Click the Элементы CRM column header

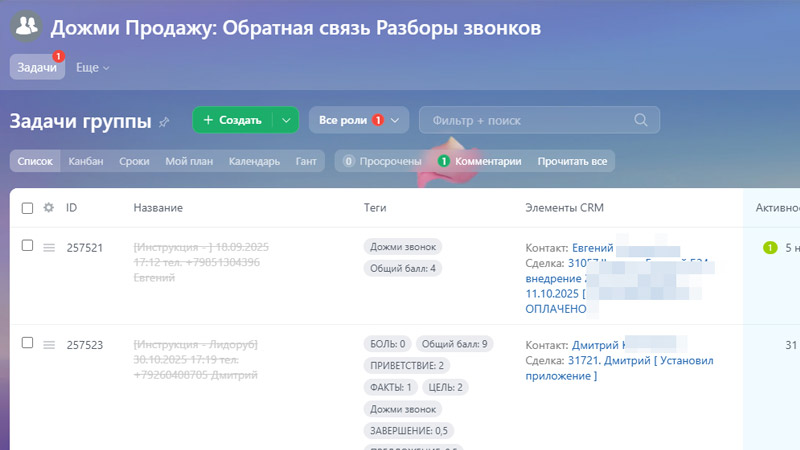[564, 208]
